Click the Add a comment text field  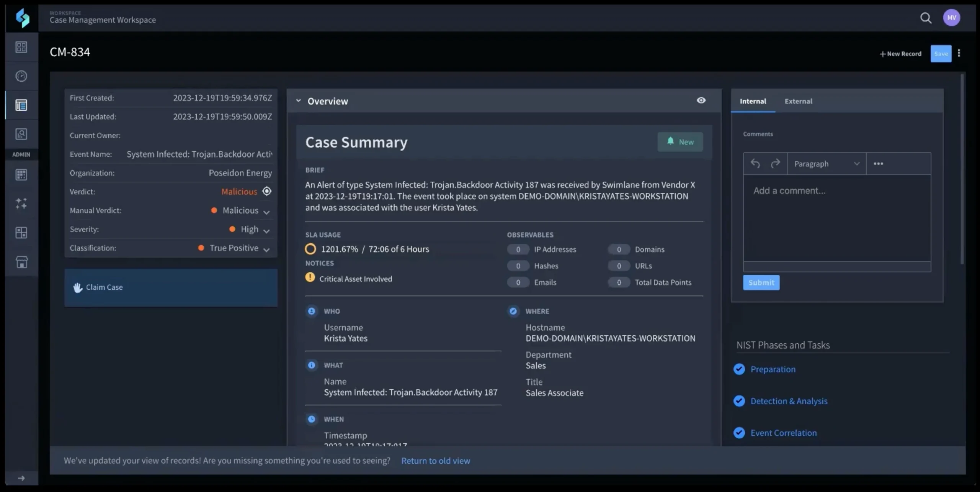[x=836, y=218]
